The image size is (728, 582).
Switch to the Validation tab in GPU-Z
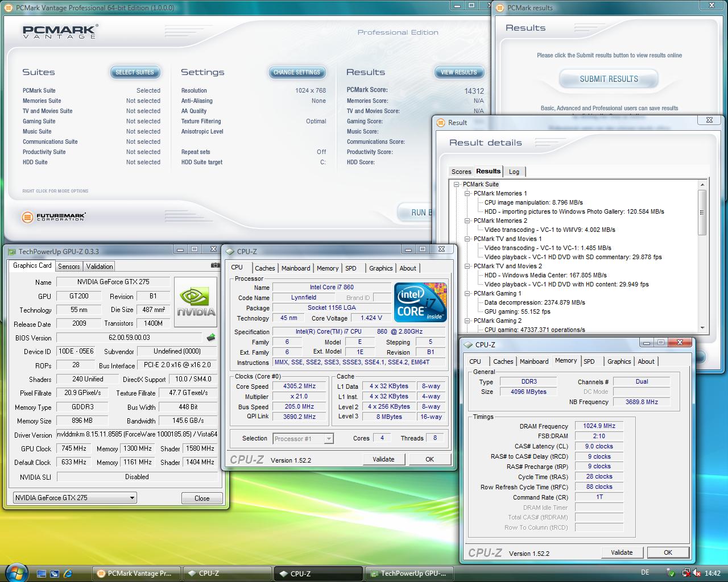click(x=100, y=267)
